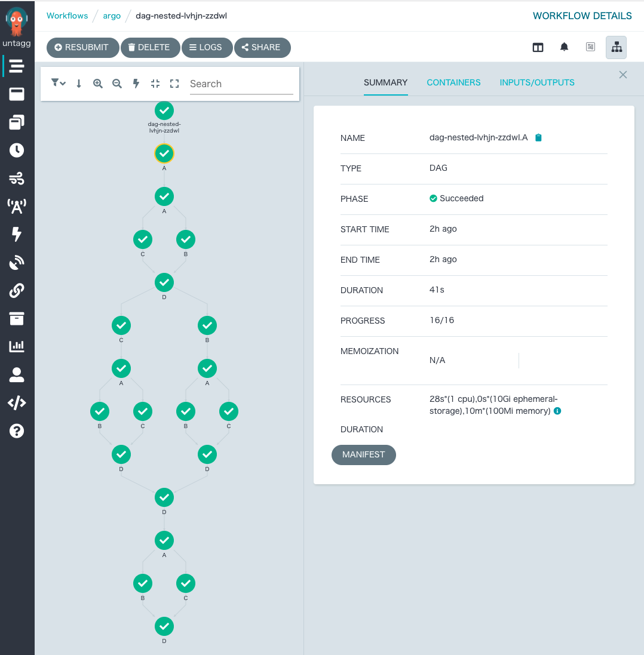Open Cron Workflows from the sidebar
644x655 pixels.
pos(17,150)
